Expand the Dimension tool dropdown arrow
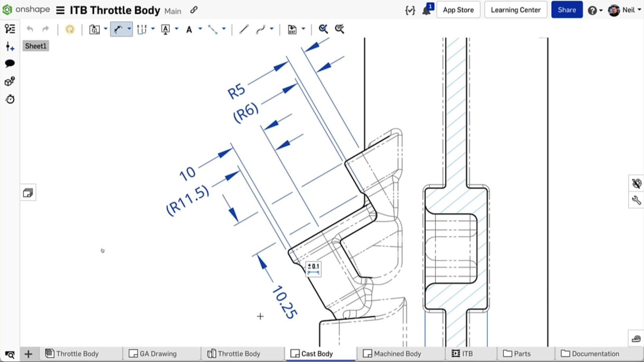Screen dimensions: 644x362 point(129,29)
